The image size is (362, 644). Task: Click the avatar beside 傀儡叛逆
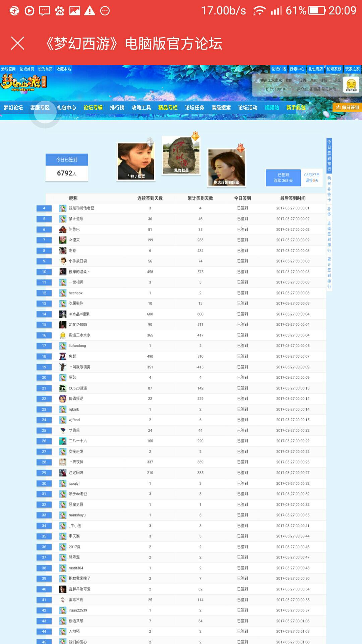[x=63, y=398]
